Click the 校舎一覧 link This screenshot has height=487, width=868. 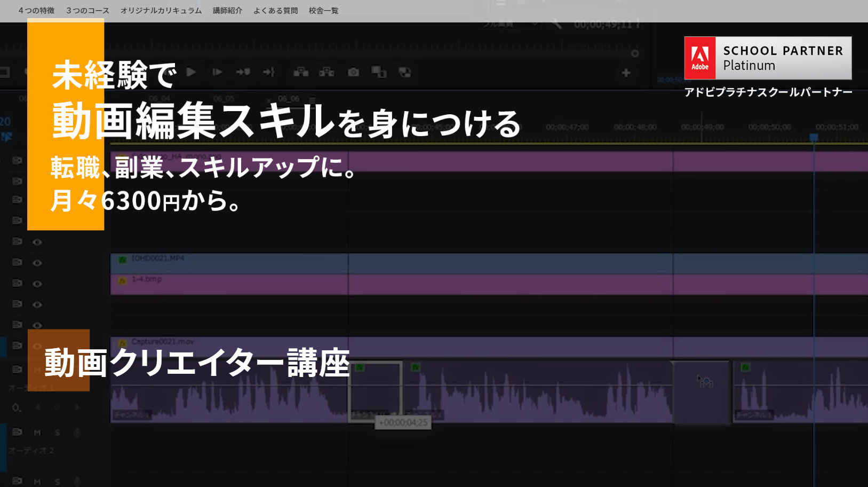(x=323, y=11)
